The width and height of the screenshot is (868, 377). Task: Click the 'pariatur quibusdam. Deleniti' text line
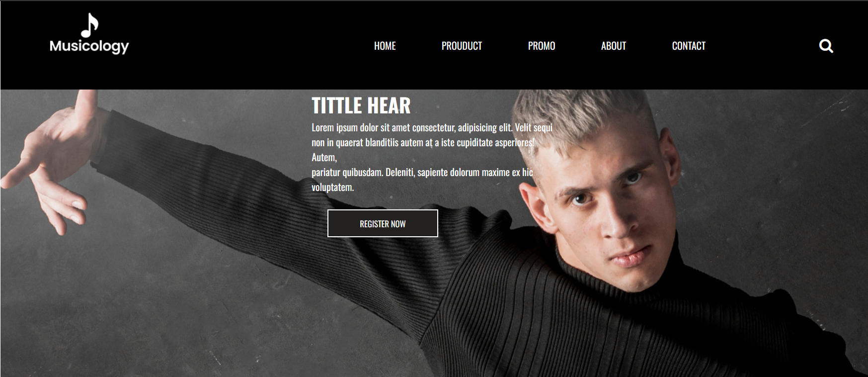422,173
